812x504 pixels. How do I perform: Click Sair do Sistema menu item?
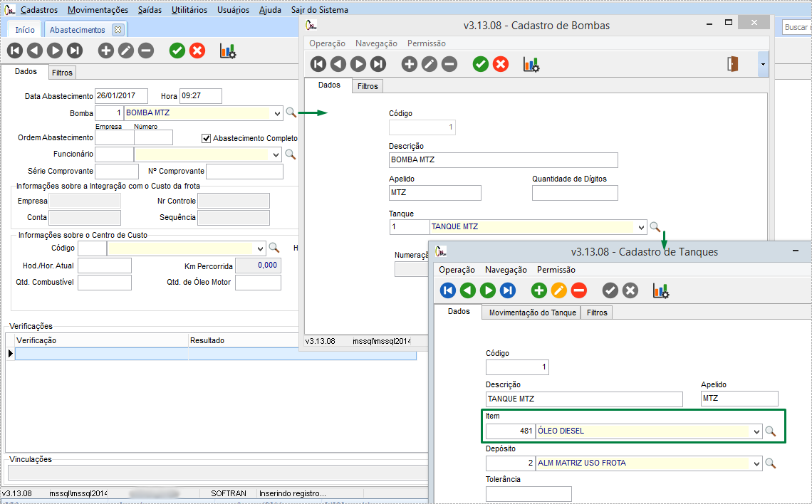click(320, 10)
